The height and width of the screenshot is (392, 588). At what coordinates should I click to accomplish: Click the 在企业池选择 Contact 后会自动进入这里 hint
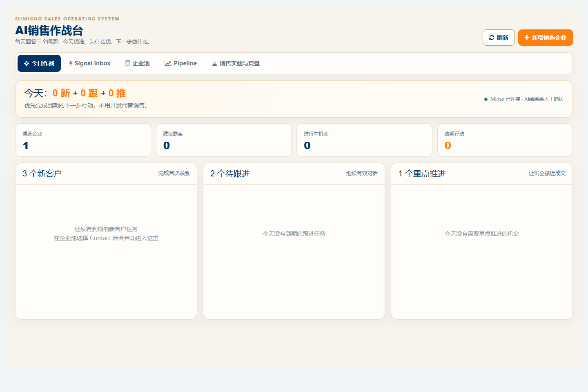click(x=106, y=238)
